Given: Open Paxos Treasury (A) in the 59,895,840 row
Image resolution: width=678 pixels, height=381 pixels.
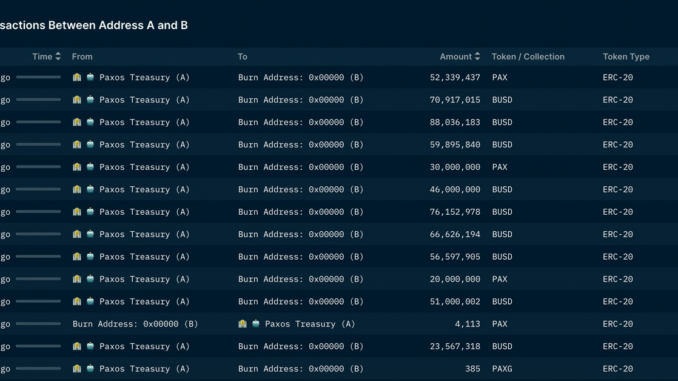Looking at the screenshot, I should pyautogui.click(x=144, y=144).
